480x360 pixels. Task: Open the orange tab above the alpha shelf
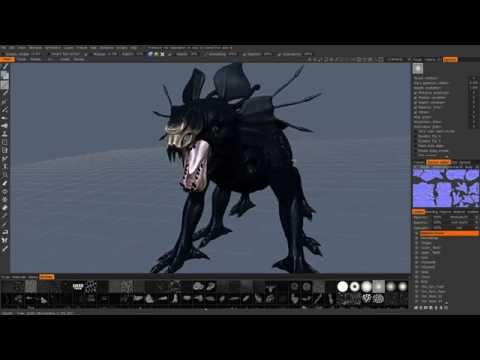coord(47,277)
